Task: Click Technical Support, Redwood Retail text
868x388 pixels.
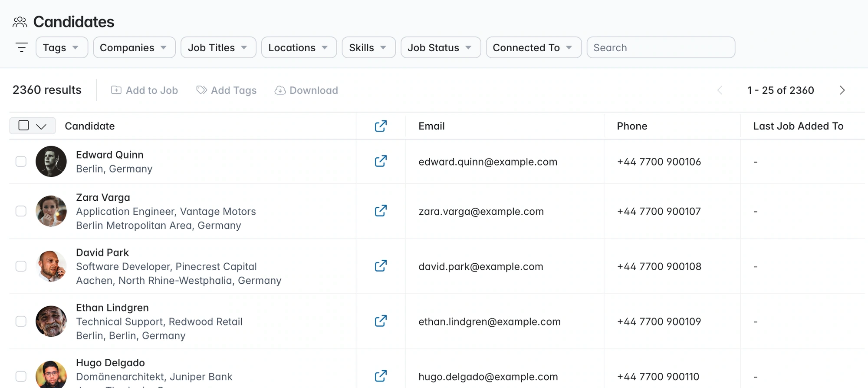Action: tap(159, 322)
